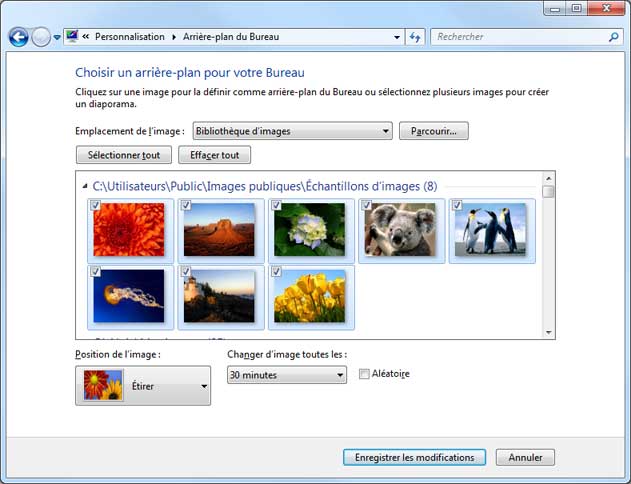Click the image list scroll down arrow

[549, 332]
